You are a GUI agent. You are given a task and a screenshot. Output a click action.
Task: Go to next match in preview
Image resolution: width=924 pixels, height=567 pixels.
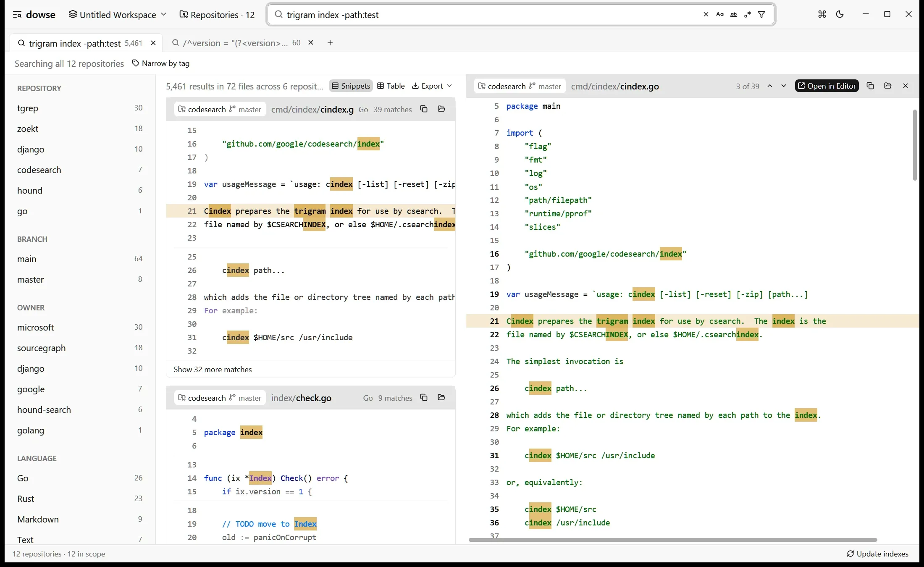[x=784, y=86]
